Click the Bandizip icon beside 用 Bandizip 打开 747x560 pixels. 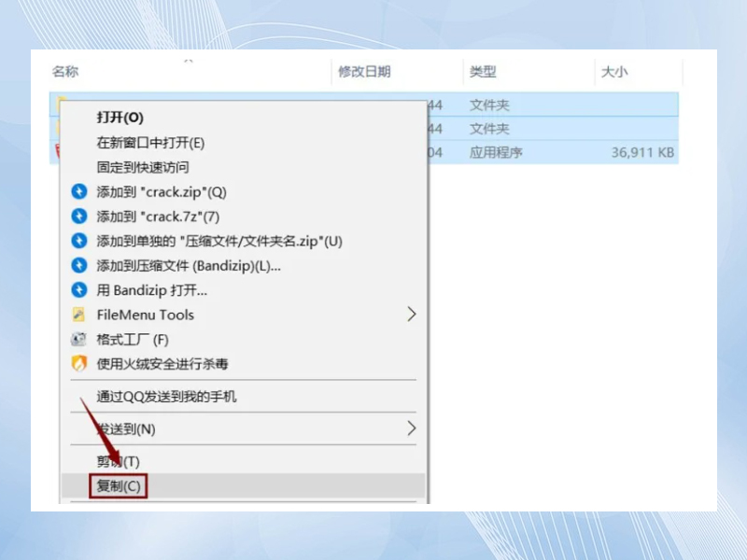(78, 290)
